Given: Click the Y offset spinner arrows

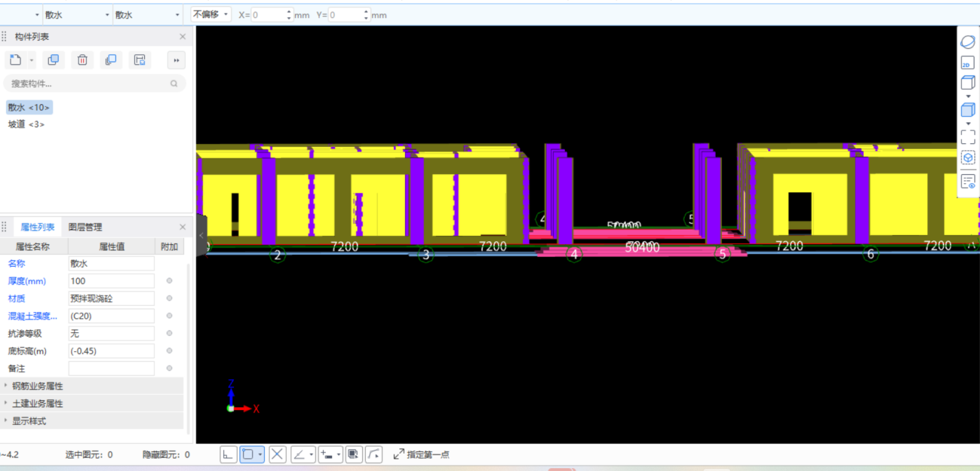Looking at the screenshot, I should [366, 14].
